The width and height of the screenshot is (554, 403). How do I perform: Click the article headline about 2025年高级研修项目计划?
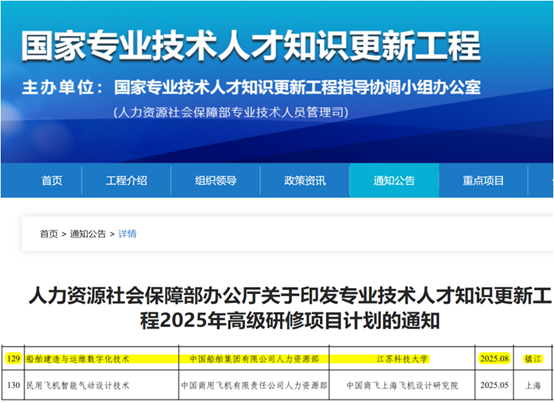coord(290,308)
